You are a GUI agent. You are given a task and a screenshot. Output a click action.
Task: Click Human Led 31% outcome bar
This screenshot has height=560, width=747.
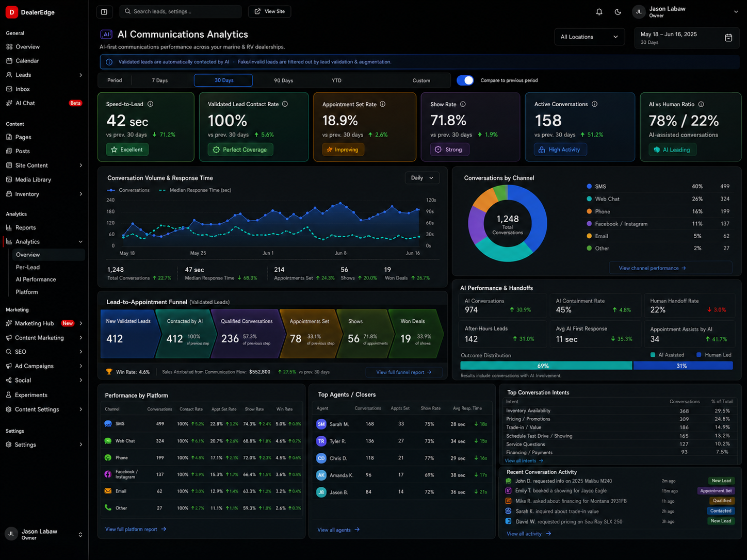tap(683, 366)
